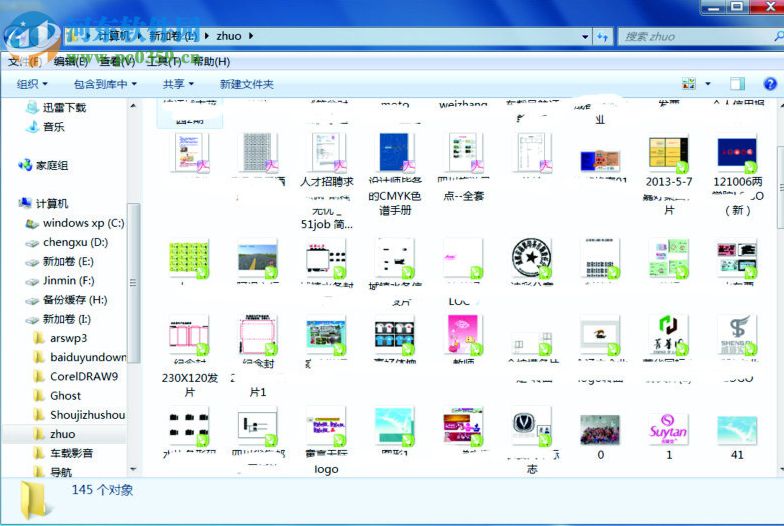Expand the arrow after zhuo in the address bar
784x526 pixels.
click(250, 36)
